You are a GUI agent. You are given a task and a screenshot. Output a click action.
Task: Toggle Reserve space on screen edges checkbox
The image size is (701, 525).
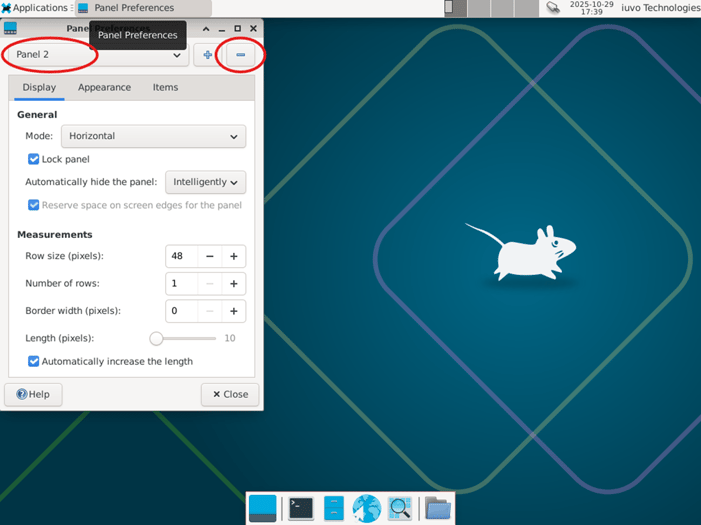[34, 205]
